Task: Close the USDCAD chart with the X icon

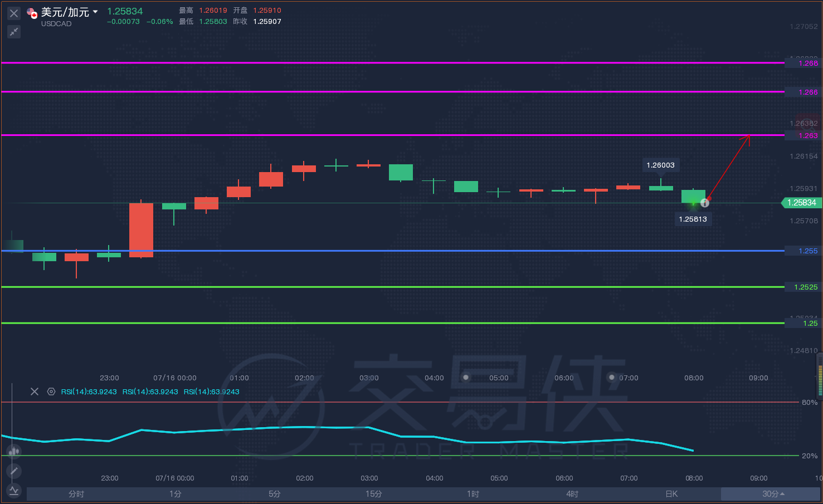Action: 14,13
